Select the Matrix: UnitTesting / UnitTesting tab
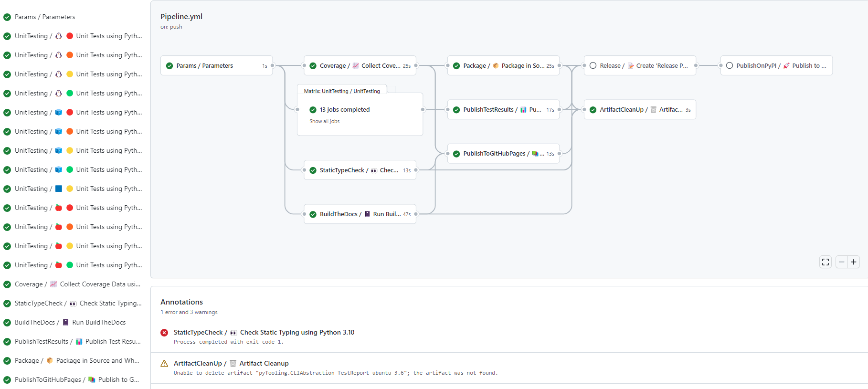Screen dimensions: 868x389 (342, 91)
